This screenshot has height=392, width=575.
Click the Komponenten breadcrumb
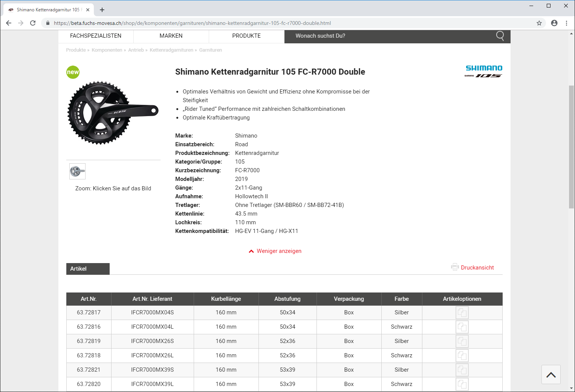107,50
